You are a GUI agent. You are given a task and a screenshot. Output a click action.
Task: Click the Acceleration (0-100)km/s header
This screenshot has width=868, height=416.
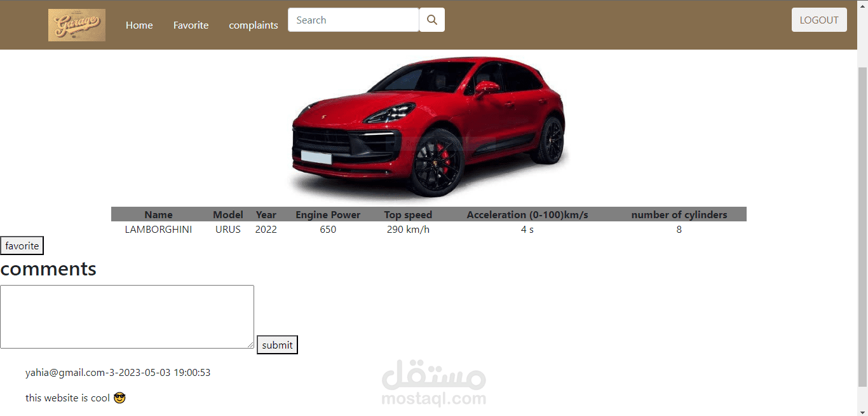(x=527, y=215)
